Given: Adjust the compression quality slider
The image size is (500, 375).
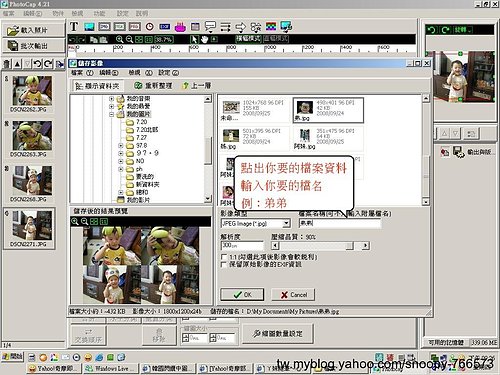Looking at the screenshot, I should click(349, 246).
